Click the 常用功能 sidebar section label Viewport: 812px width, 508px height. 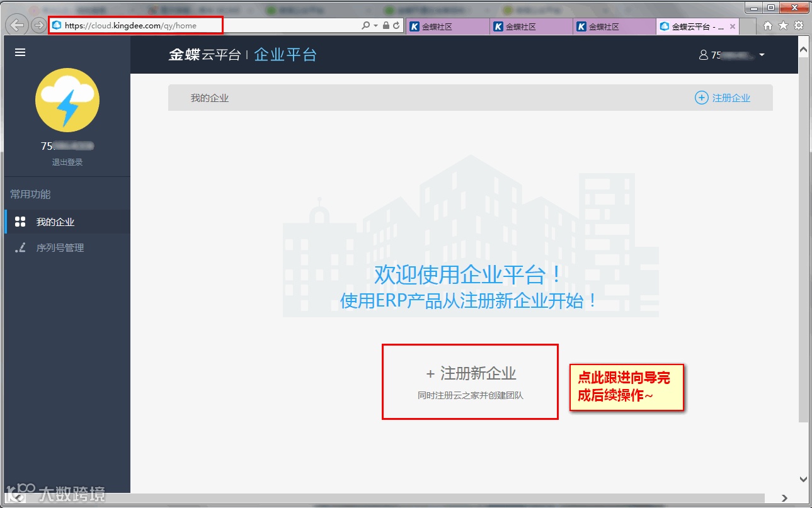(x=30, y=194)
